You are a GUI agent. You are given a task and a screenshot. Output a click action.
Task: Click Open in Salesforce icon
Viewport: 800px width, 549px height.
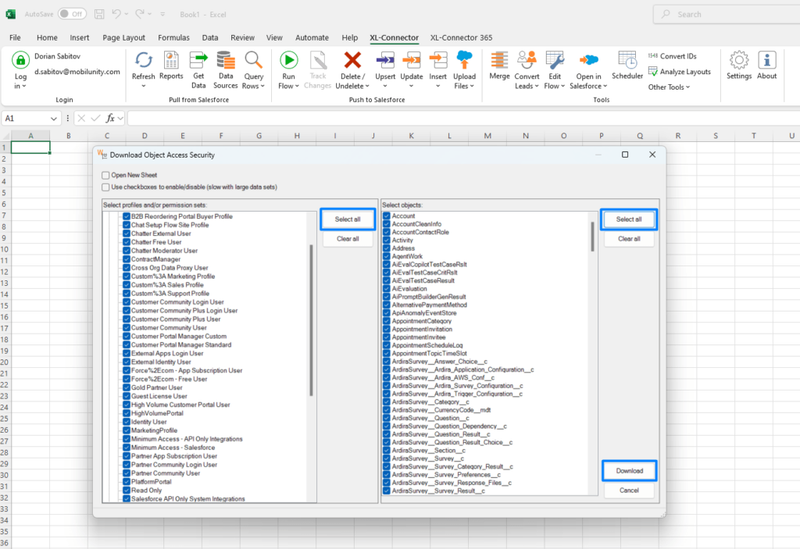tap(588, 60)
